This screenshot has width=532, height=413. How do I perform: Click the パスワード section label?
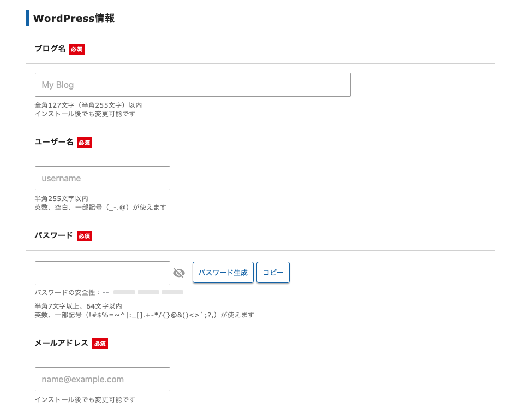54,235
